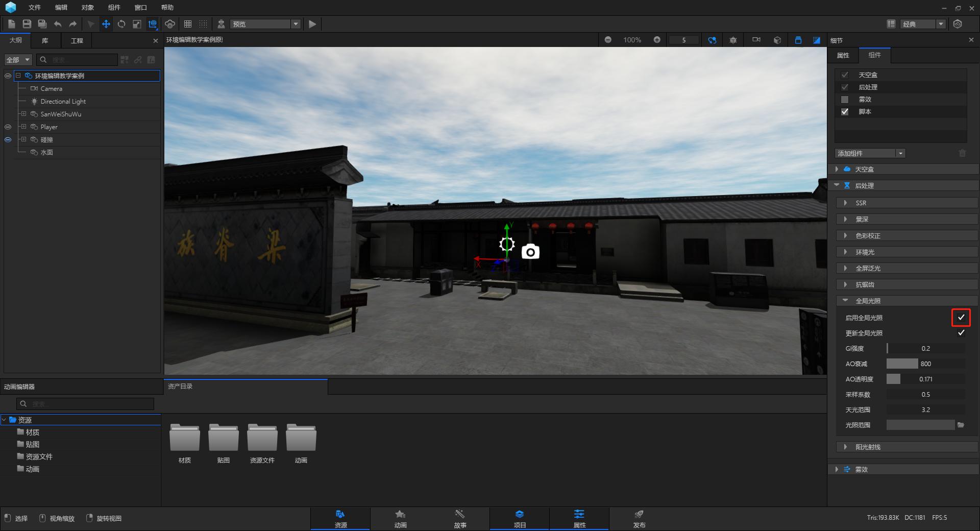Activate the rotate tool
The width and height of the screenshot is (980, 531).
point(121,24)
